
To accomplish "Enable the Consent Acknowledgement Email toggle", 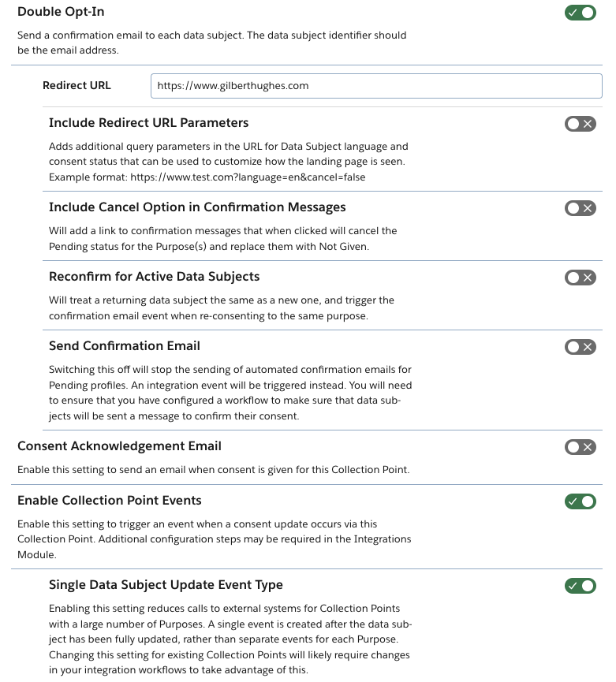I will [x=580, y=447].
